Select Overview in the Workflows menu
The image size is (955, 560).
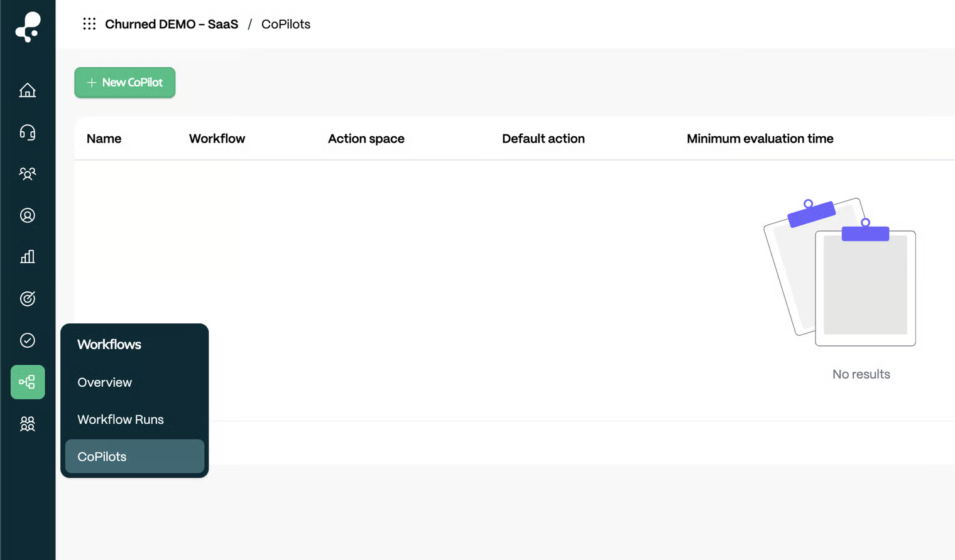coord(104,382)
